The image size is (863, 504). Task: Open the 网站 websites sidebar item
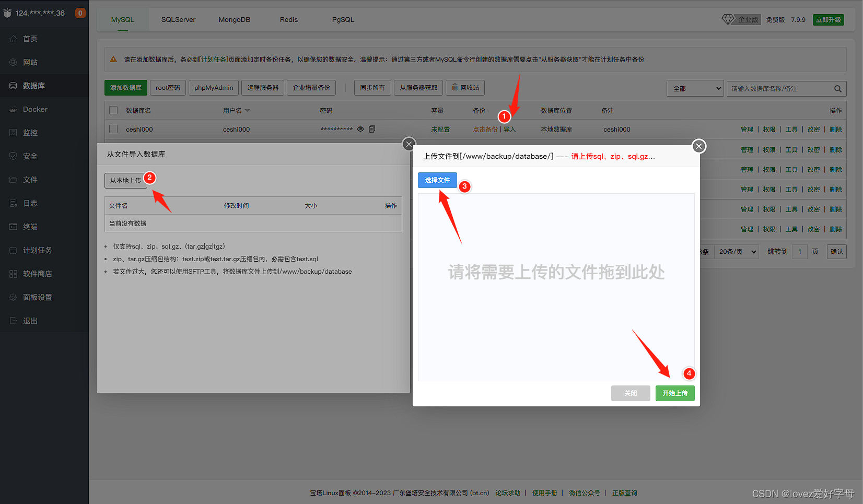coord(44,62)
